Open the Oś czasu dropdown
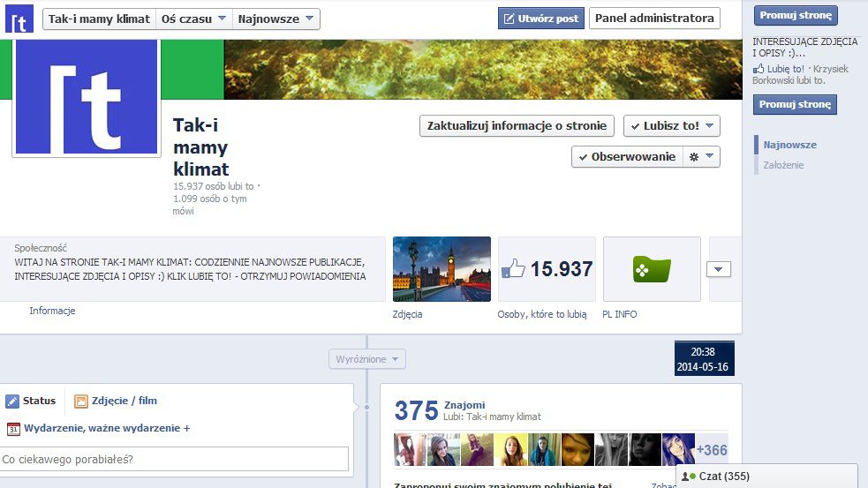The image size is (868, 488). tap(193, 19)
